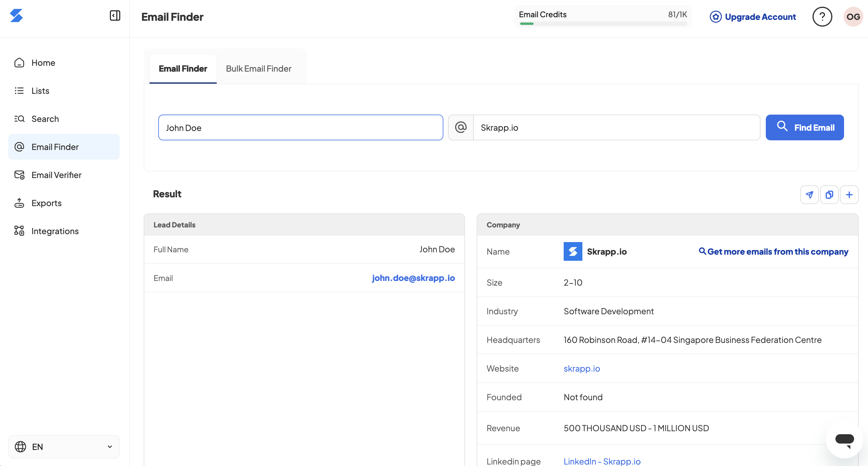Click the 160 Robinson Road headquarters address

[692, 340]
